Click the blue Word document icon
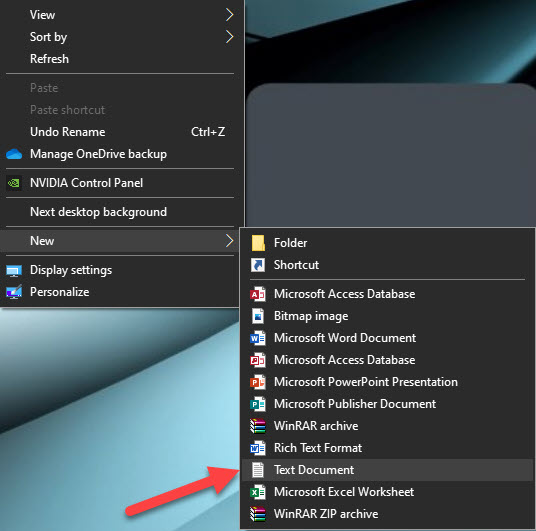Viewport: 536px width, 531px height. [258, 338]
